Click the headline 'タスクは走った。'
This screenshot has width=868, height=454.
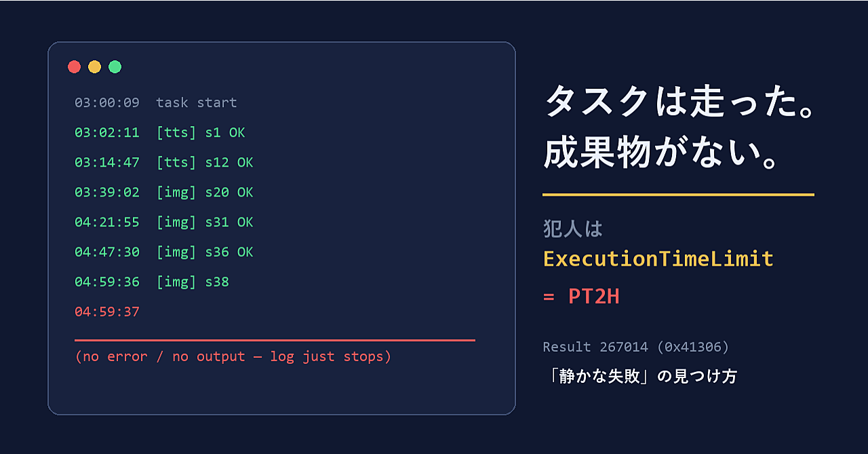(x=679, y=104)
